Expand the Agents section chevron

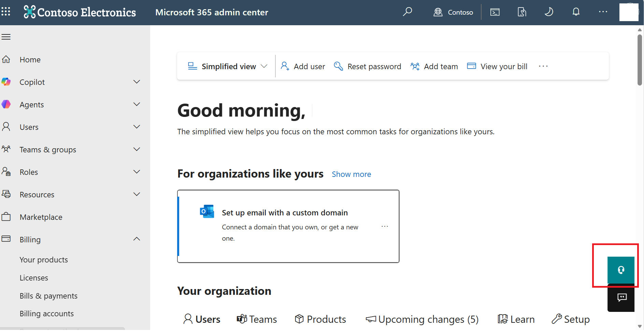pyautogui.click(x=137, y=104)
